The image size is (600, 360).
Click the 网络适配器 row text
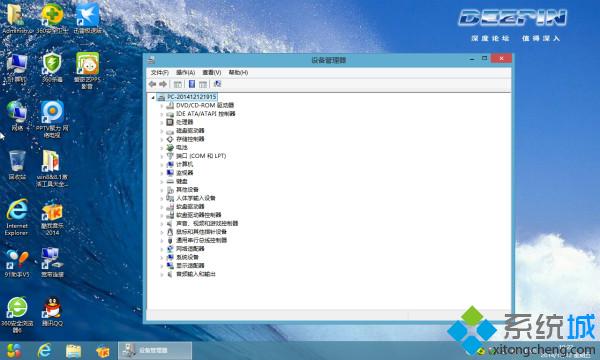[190, 249]
